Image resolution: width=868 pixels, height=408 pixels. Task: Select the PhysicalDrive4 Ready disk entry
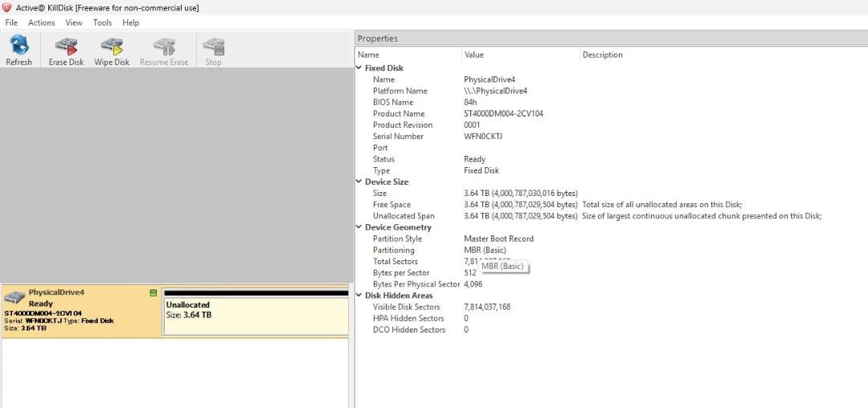pos(81,312)
